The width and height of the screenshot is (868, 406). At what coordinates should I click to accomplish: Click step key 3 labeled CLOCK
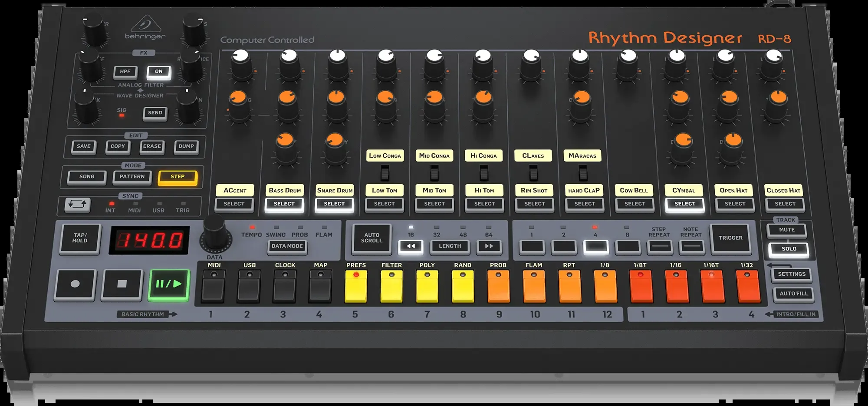pos(285,286)
